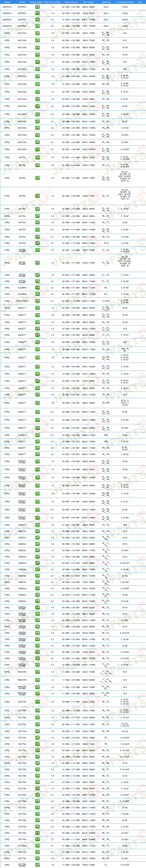Screen dimensions: 146x868
Task: Click fuel icon in Manta 53_ 55_ row
Action: click(x=37, y=525)
